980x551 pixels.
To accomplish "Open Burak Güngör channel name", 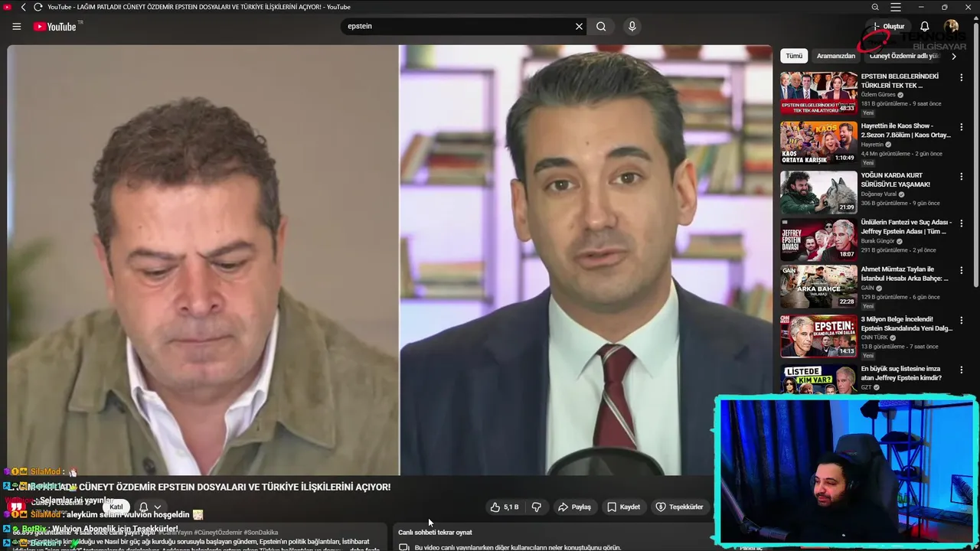I will 878,241.
